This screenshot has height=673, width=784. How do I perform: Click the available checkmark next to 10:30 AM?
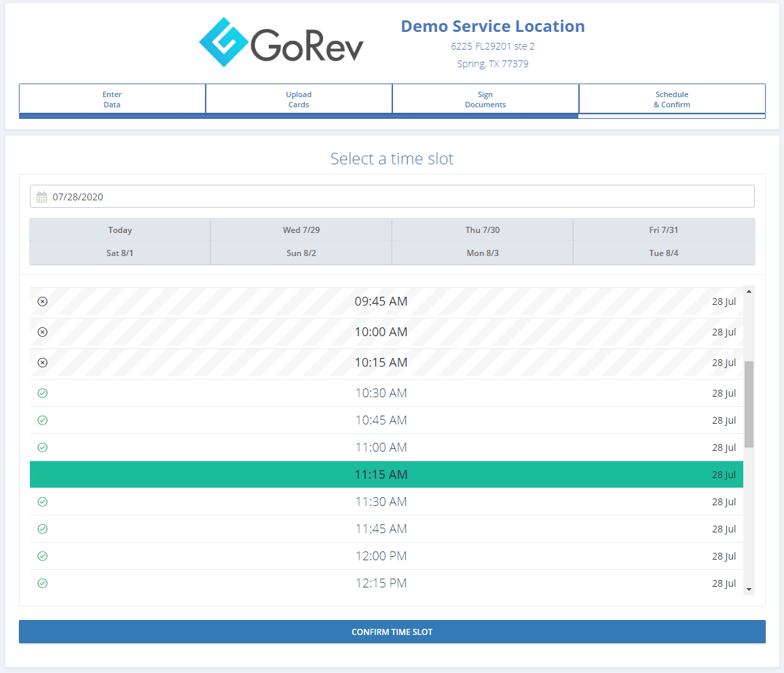coord(43,393)
